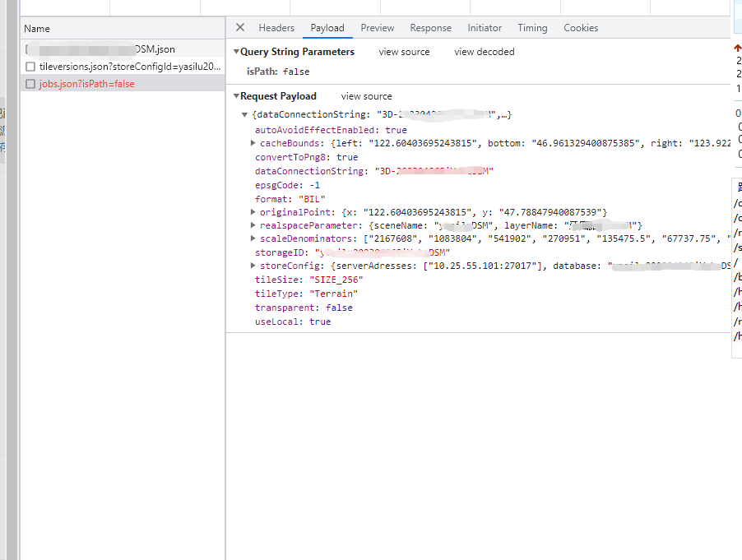Open the Preview tab
The image size is (742, 560).
tap(377, 28)
